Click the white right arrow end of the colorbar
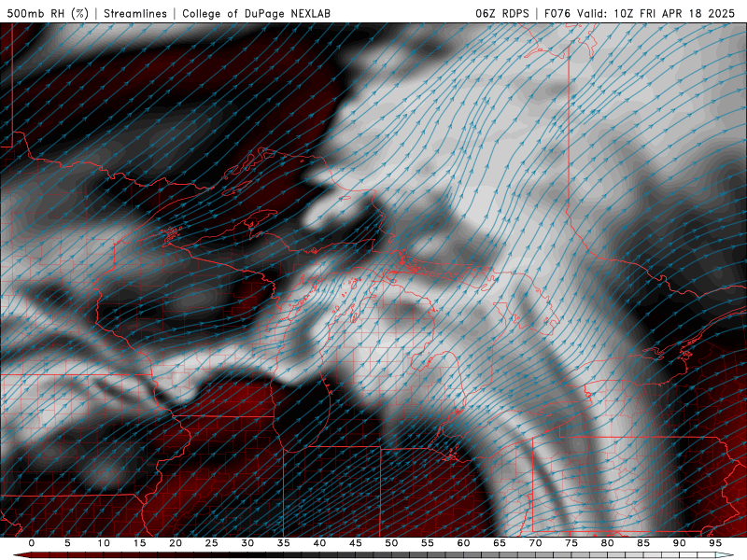 725,555
